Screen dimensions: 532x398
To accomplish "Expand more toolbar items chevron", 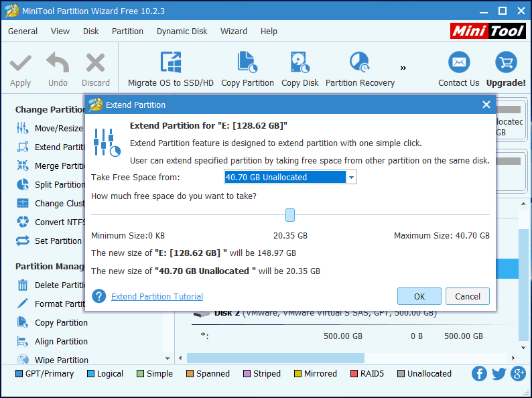I will [x=403, y=68].
